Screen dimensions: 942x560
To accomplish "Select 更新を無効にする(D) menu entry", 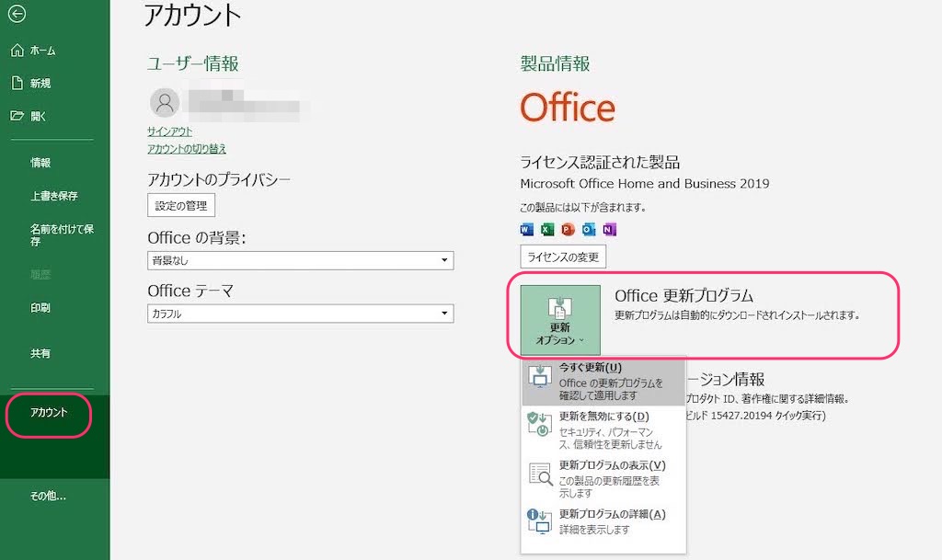I will [603, 429].
